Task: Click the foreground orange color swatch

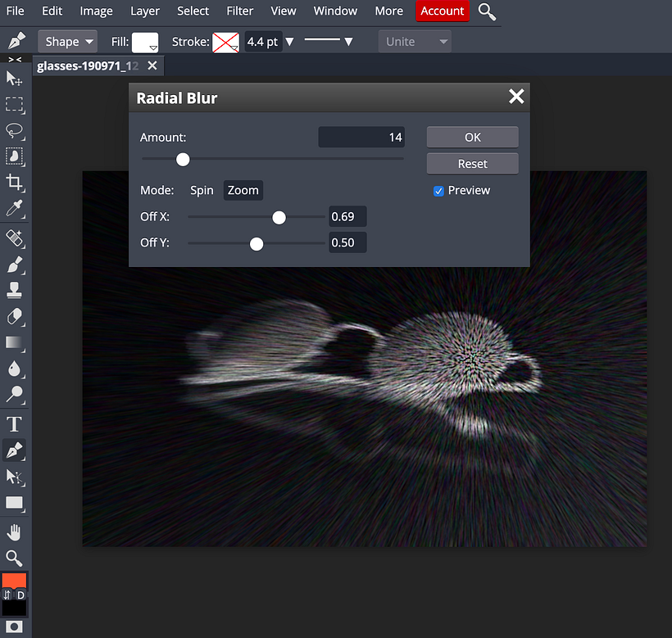Action: (x=14, y=581)
